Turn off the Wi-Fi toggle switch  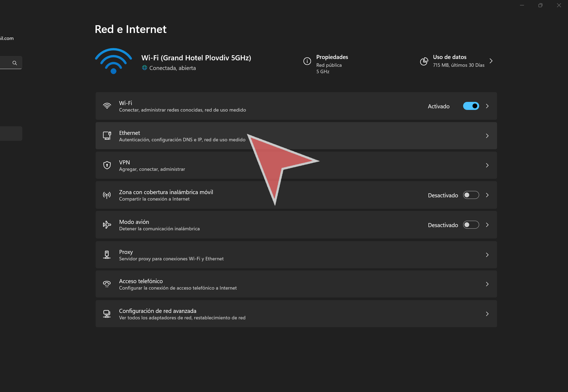coord(471,106)
